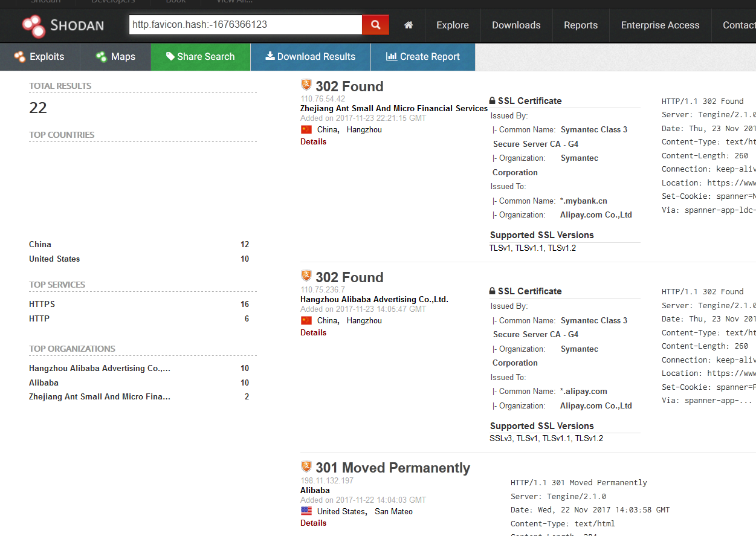Focus the favicon hash search field
756x536 pixels.
coord(245,25)
